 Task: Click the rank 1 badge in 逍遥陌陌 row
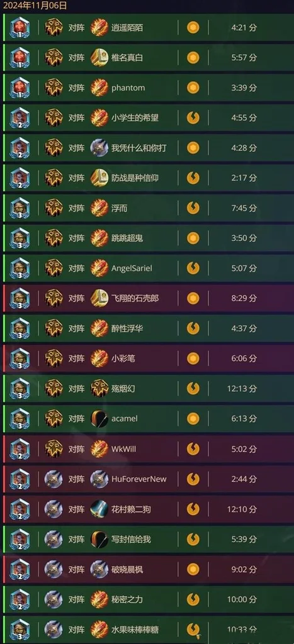point(20,28)
